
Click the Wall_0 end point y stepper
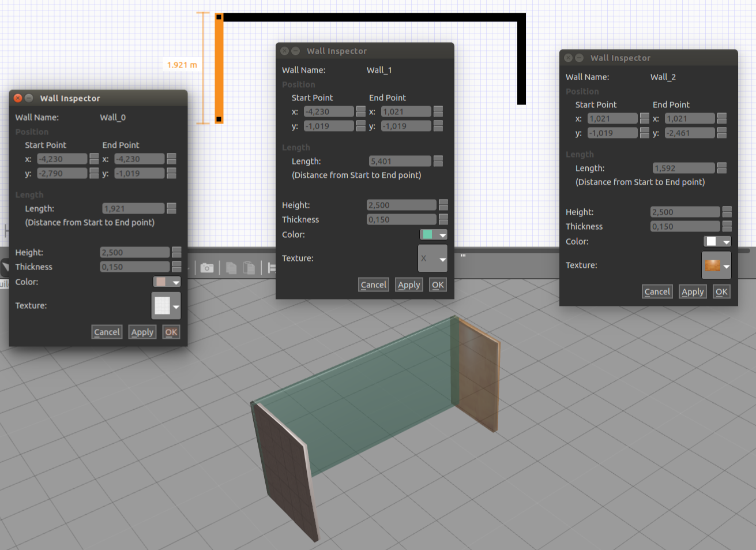pyautogui.click(x=171, y=173)
